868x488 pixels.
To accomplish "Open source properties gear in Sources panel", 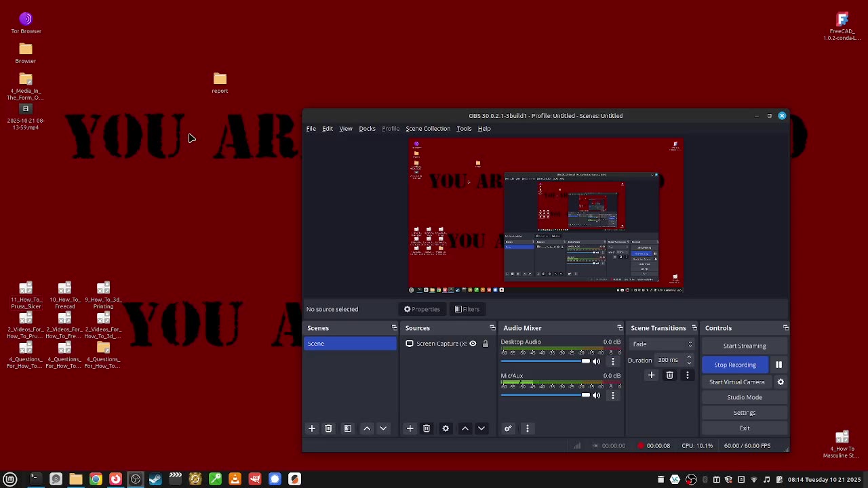I will coord(446,428).
